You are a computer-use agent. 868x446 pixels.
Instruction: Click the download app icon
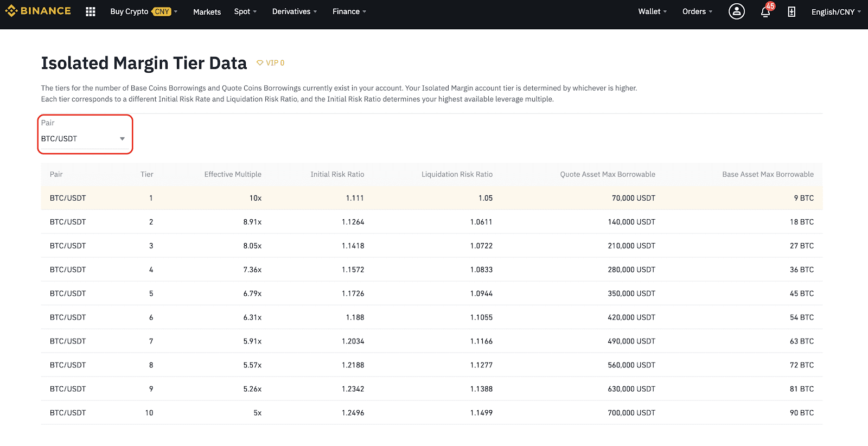[792, 11]
